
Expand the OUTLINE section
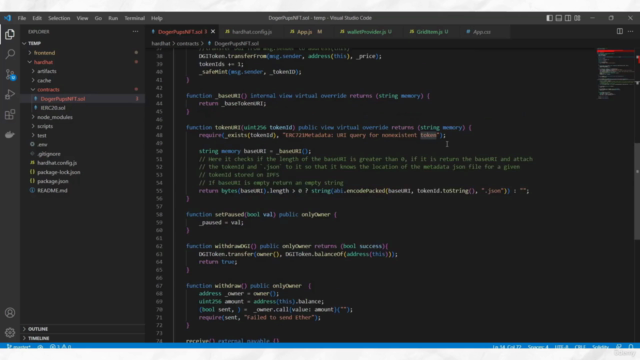[82, 329]
